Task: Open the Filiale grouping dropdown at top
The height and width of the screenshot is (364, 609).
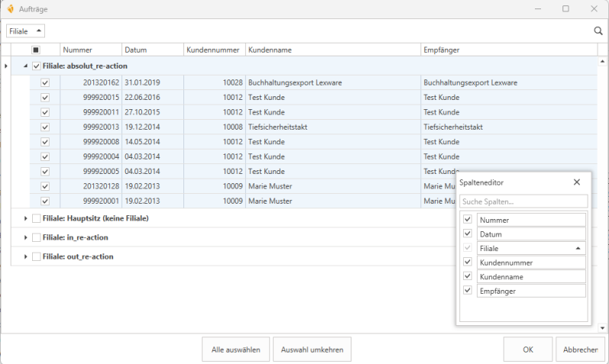Action: click(25, 31)
